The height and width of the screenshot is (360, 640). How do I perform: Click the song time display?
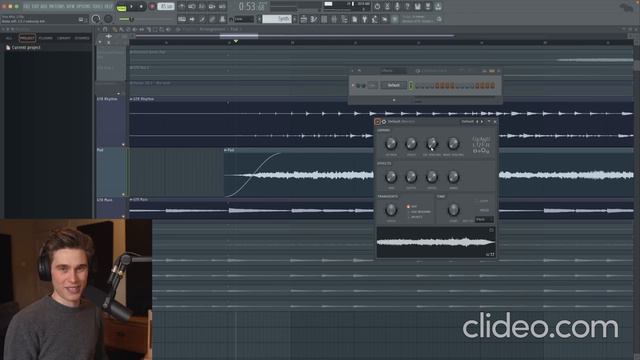point(253,7)
